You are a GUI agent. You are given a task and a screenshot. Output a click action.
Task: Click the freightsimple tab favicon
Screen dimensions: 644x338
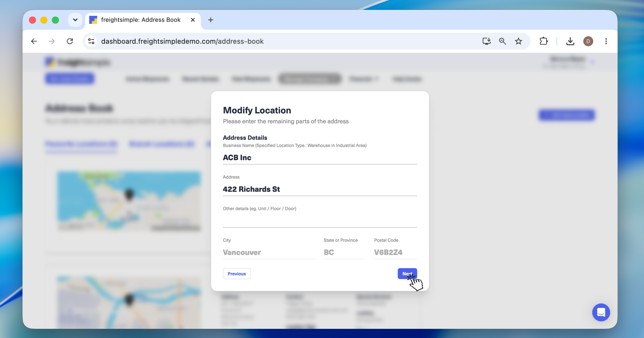pyautogui.click(x=93, y=20)
